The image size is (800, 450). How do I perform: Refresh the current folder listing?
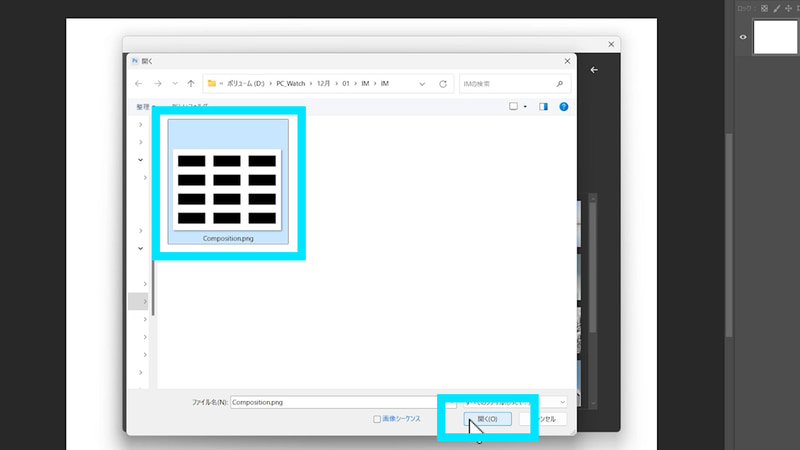[443, 84]
